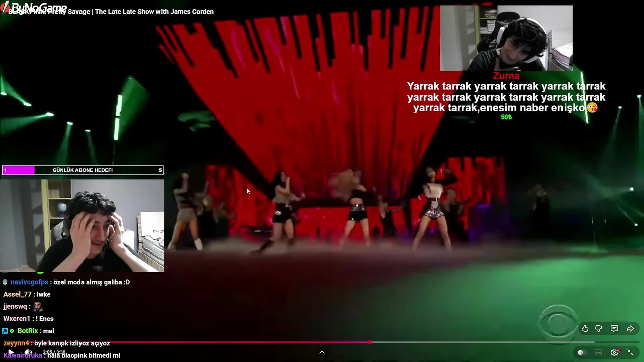The height and width of the screenshot is (362, 644).
Task: Share the video with arrow icon
Action: [630, 329]
